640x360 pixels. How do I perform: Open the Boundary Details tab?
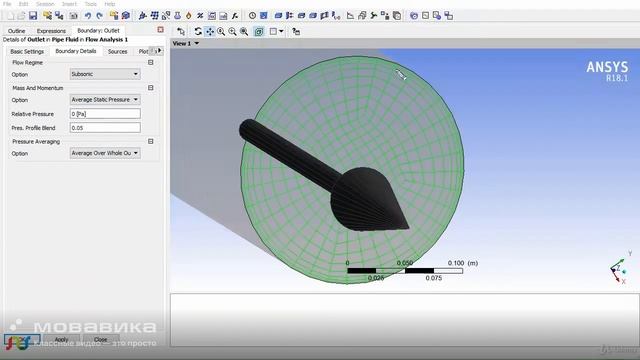tap(76, 51)
